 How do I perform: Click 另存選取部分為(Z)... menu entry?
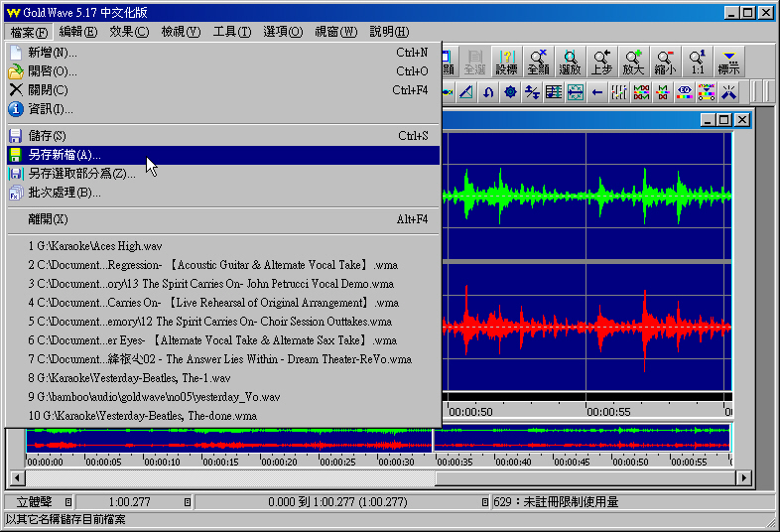[x=82, y=174]
